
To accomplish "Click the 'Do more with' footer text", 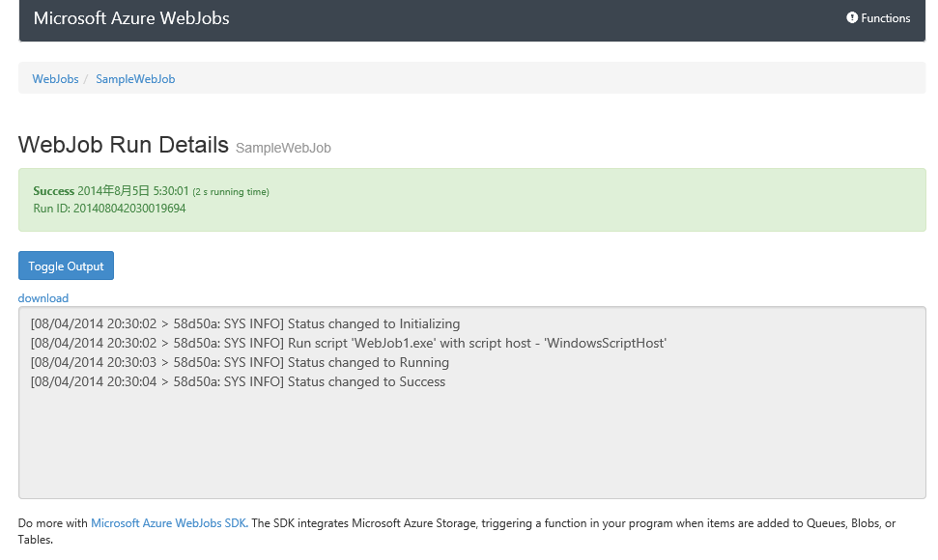I will pyautogui.click(x=53, y=523).
